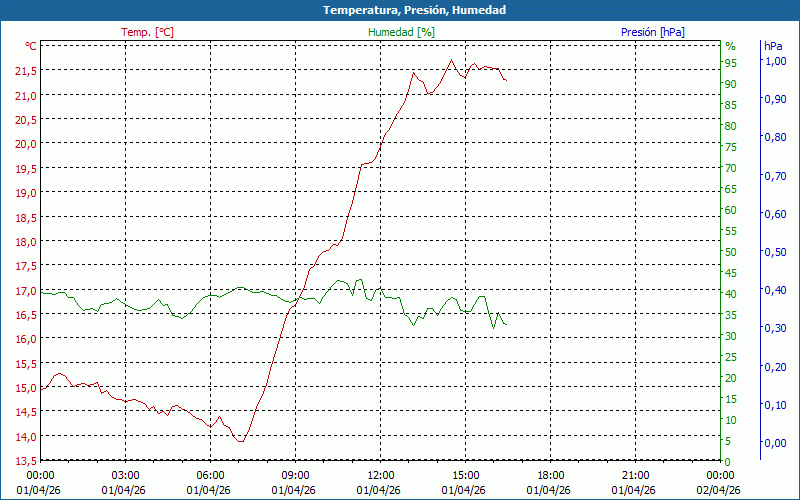Click the 02/04/26 date label
Image resolution: width=800 pixels, height=500 pixels.
pyautogui.click(x=718, y=490)
